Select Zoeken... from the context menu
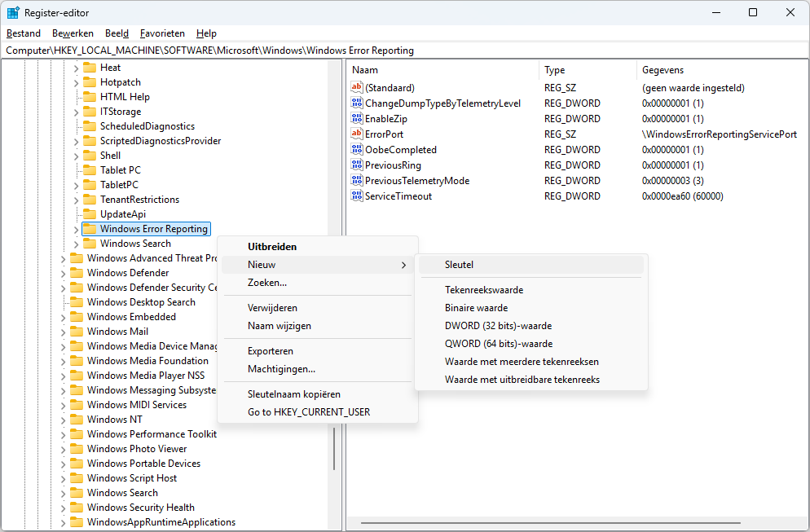This screenshot has width=810, height=532. click(318, 283)
